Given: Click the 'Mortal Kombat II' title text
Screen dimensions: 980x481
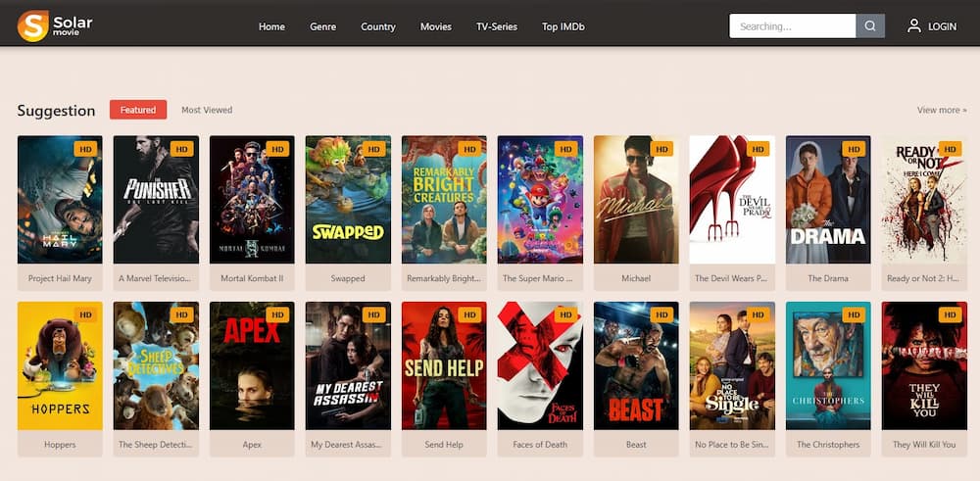Looking at the screenshot, I should (x=252, y=278).
